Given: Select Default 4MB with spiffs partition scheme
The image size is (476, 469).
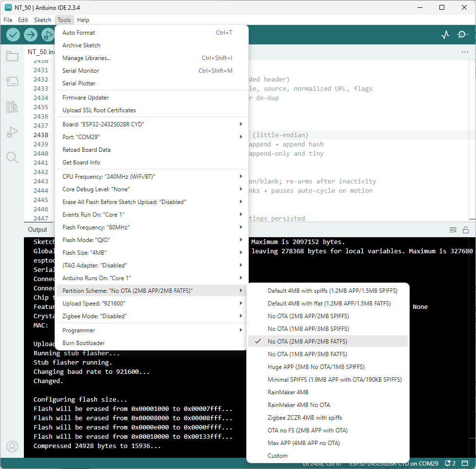Looking at the screenshot, I should click(332, 291).
